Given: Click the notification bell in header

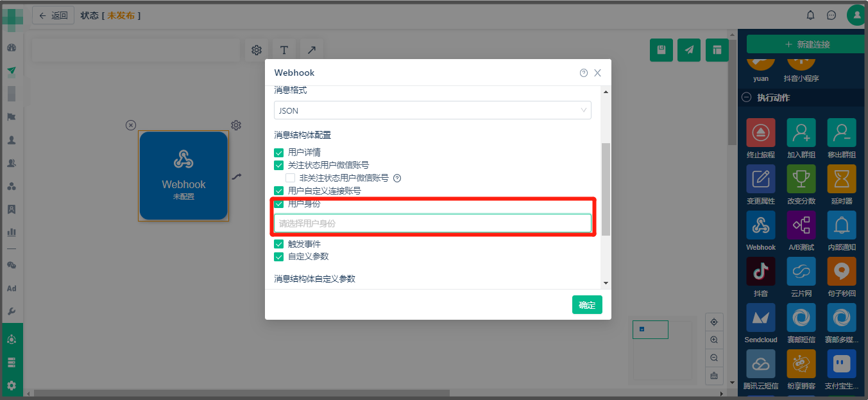Looking at the screenshot, I should [811, 15].
